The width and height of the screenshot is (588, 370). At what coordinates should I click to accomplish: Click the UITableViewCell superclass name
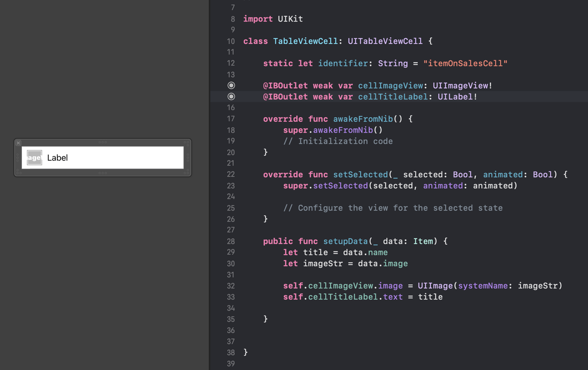(385, 41)
